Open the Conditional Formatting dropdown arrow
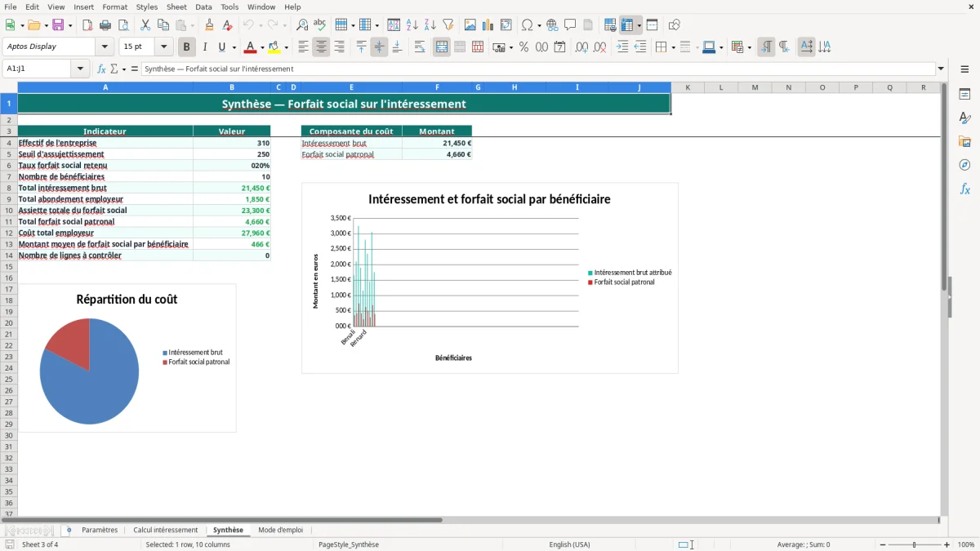This screenshot has height=551, width=980. pyautogui.click(x=749, y=47)
